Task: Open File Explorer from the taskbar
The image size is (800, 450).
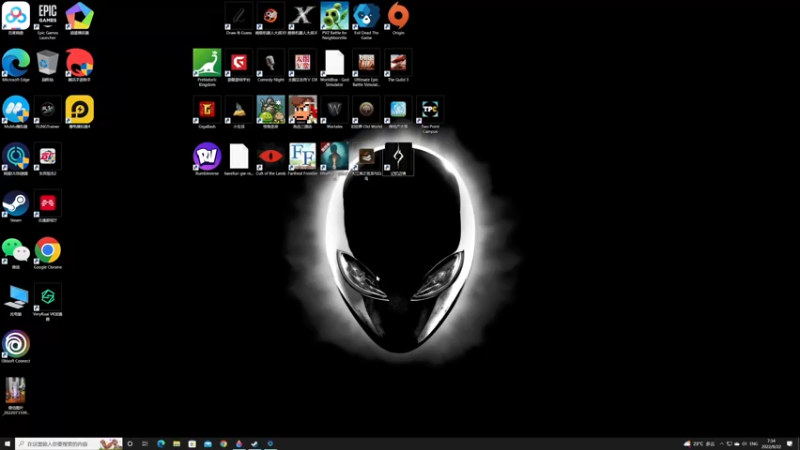Action: [x=177, y=444]
